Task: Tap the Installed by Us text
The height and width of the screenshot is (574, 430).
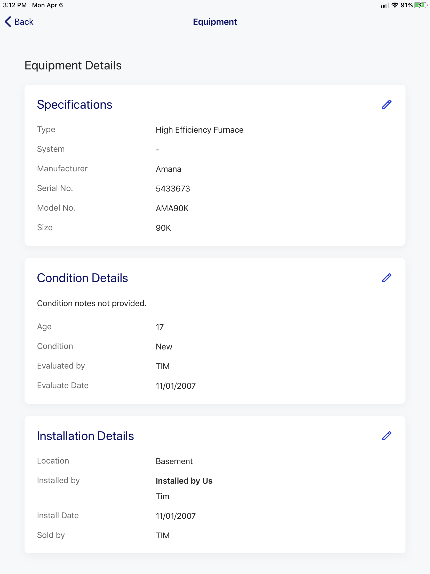Action: (184, 481)
